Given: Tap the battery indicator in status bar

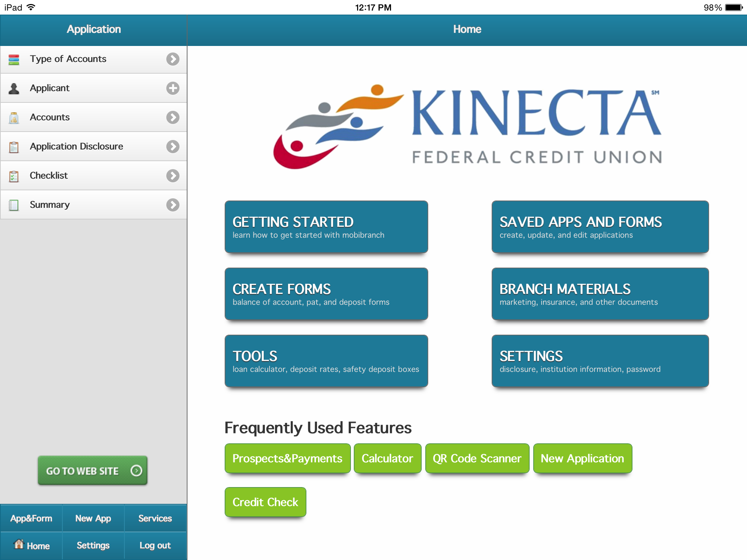Looking at the screenshot, I should click(734, 7).
